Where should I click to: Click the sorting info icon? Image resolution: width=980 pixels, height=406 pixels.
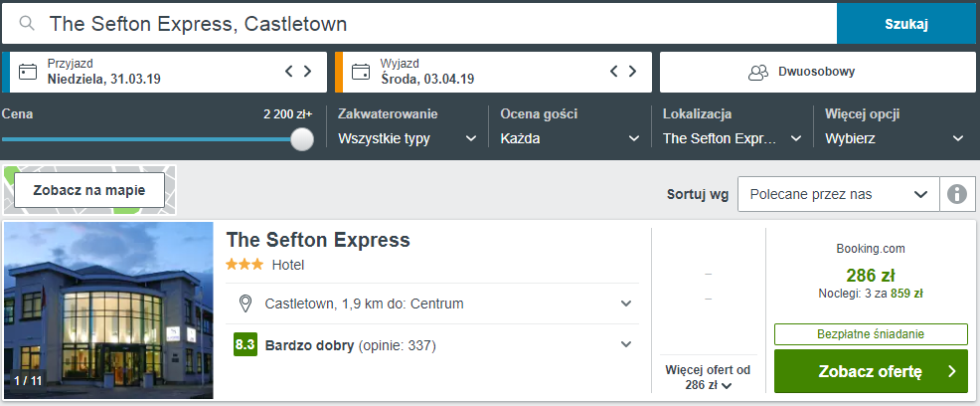pos(957,194)
